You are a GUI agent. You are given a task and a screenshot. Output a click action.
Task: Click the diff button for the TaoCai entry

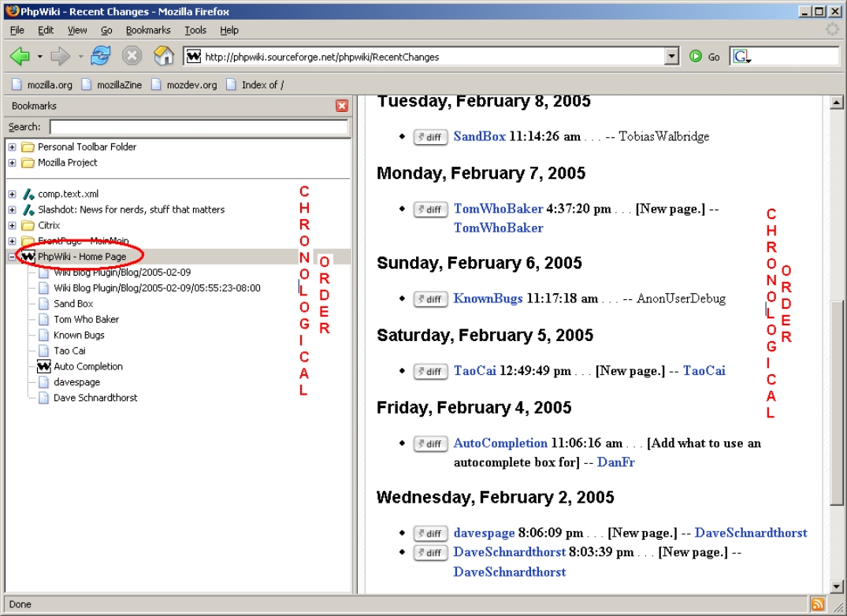430,372
